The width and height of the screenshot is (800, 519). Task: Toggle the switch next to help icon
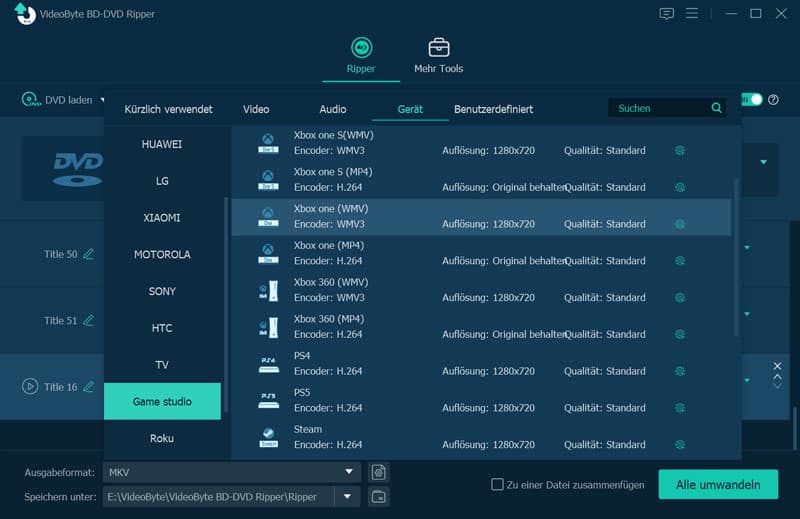point(751,100)
